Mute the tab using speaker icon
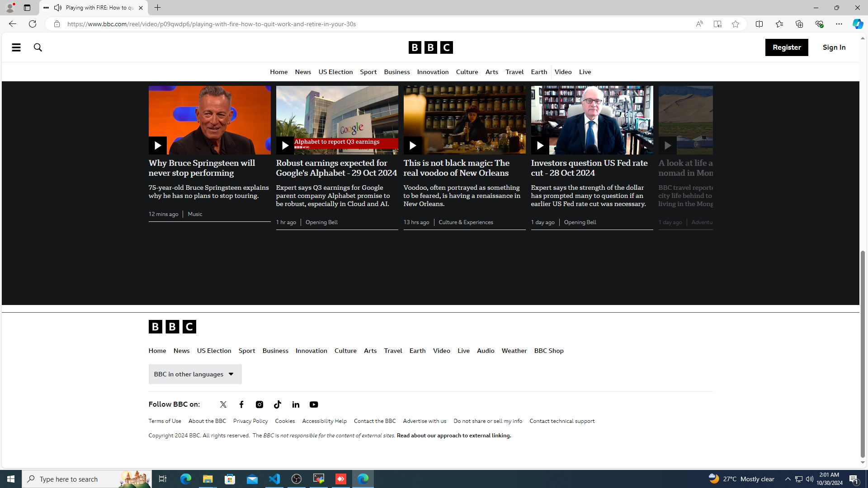This screenshot has height=488, width=868. point(58,8)
